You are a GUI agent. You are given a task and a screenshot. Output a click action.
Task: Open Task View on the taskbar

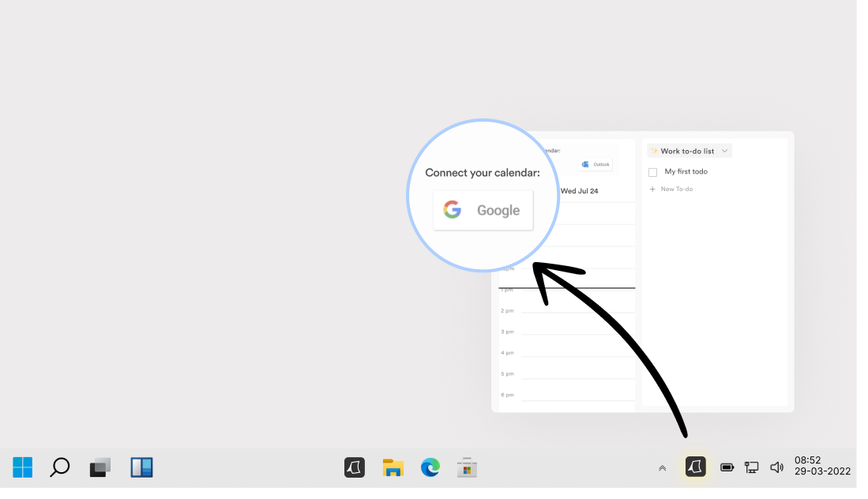pos(100,467)
